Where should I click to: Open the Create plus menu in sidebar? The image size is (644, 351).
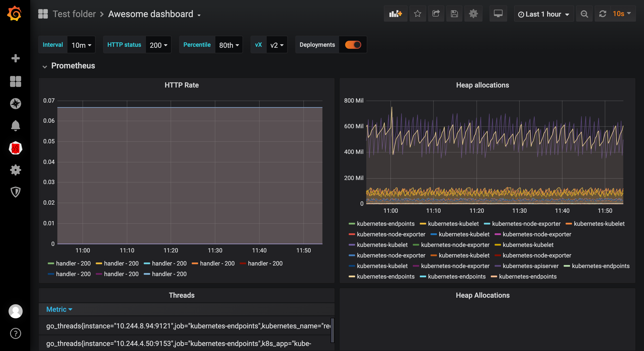point(15,58)
